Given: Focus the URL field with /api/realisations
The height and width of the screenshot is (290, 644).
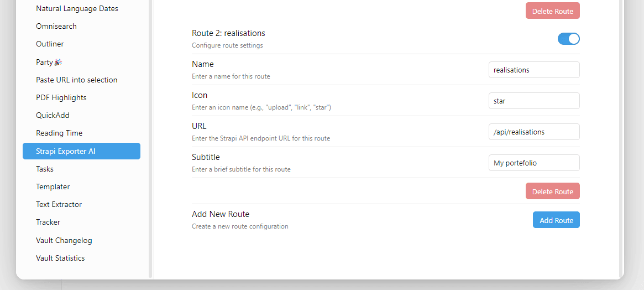Looking at the screenshot, I should tap(533, 132).
